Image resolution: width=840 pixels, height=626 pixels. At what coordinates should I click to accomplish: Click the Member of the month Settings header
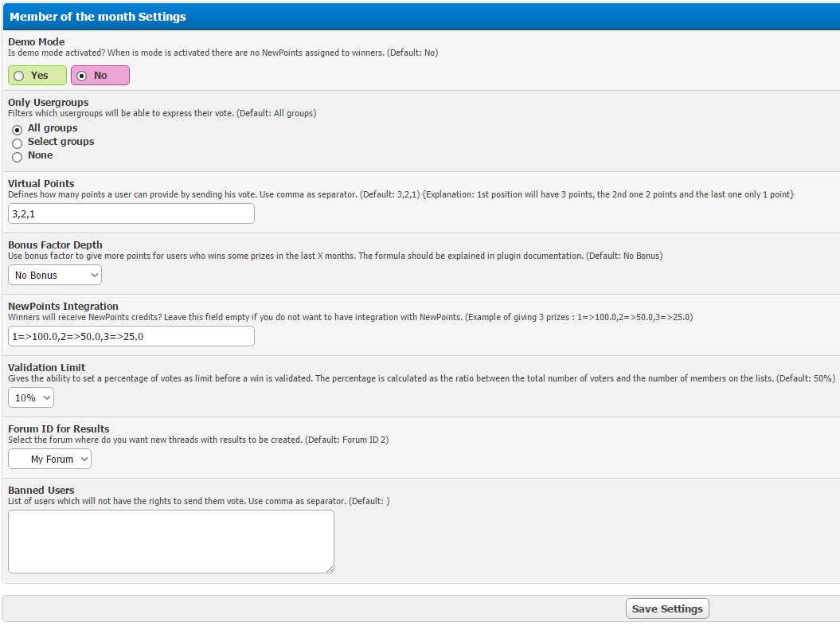[x=98, y=16]
